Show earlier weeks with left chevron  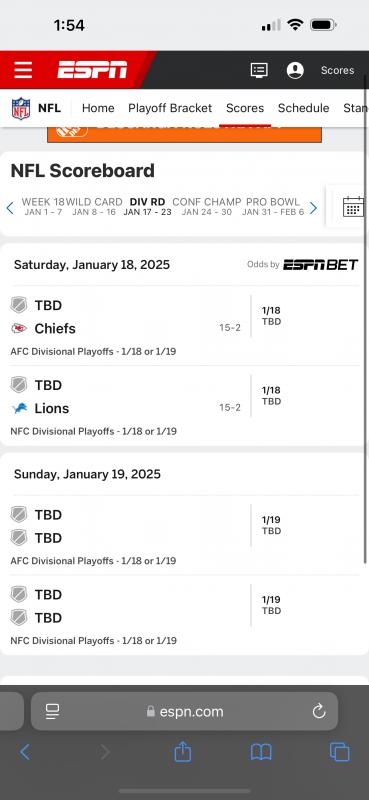coord(10,208)
